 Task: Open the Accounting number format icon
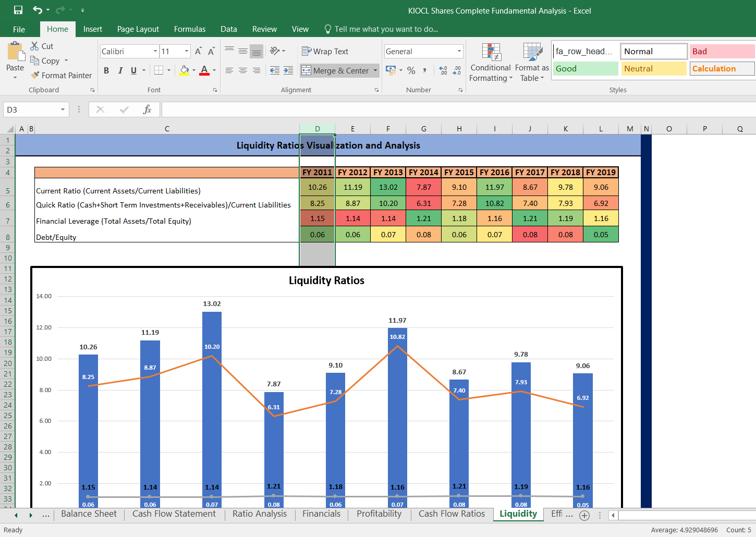point(391,70)
